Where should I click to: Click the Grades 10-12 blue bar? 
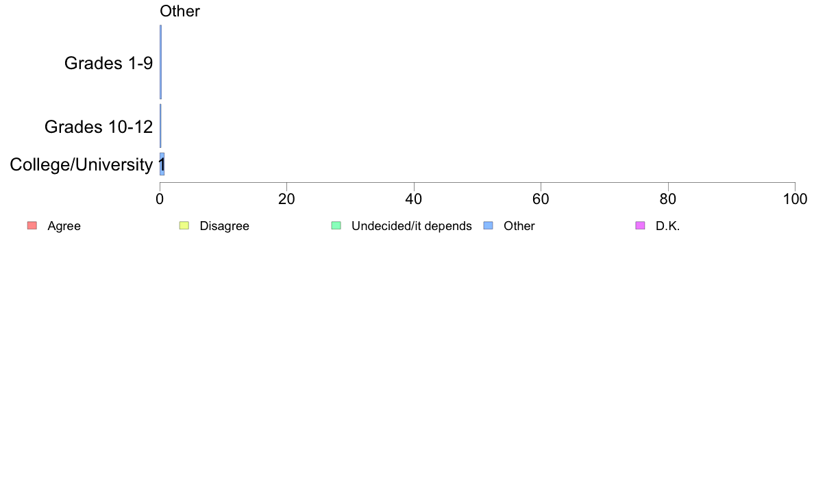[x=160, y=125]
